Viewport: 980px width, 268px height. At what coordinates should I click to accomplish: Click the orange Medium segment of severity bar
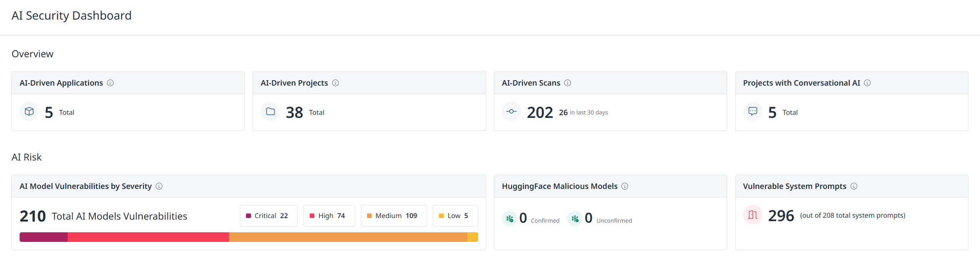[348, 237]
